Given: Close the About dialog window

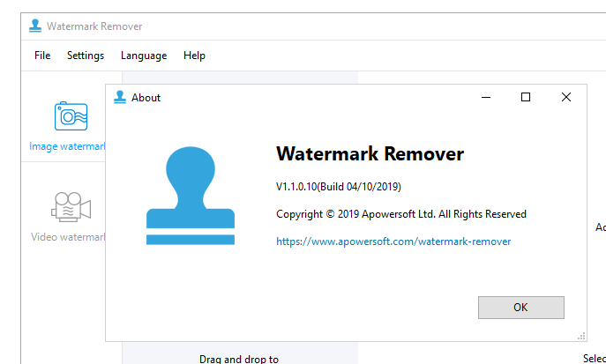Looking at the screenshot, I should pos(566,98).
